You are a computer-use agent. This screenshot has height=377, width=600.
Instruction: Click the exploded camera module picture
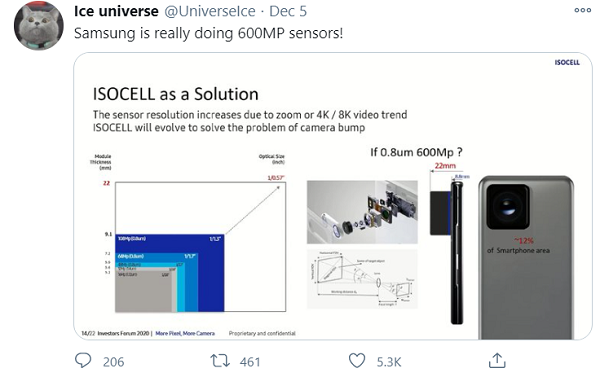tap(362, 212)
